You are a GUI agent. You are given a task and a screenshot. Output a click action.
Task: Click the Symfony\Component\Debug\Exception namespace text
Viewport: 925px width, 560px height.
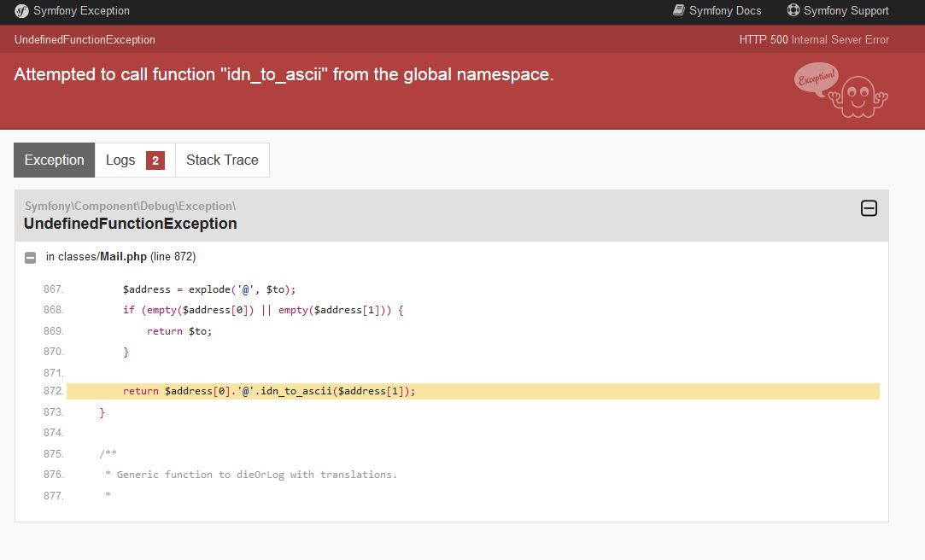point(130,206)
